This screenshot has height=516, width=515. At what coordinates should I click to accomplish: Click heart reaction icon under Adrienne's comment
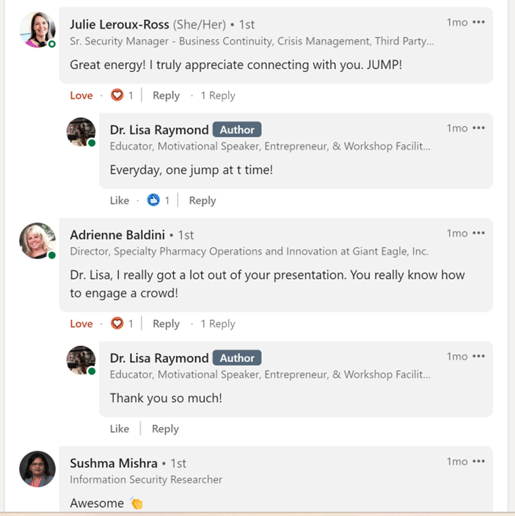[117, 323]
